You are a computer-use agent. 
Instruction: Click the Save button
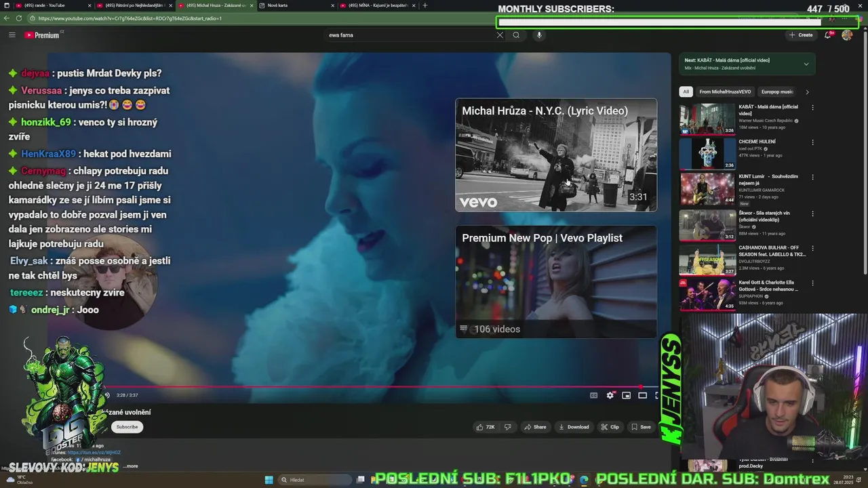(641, 427)
